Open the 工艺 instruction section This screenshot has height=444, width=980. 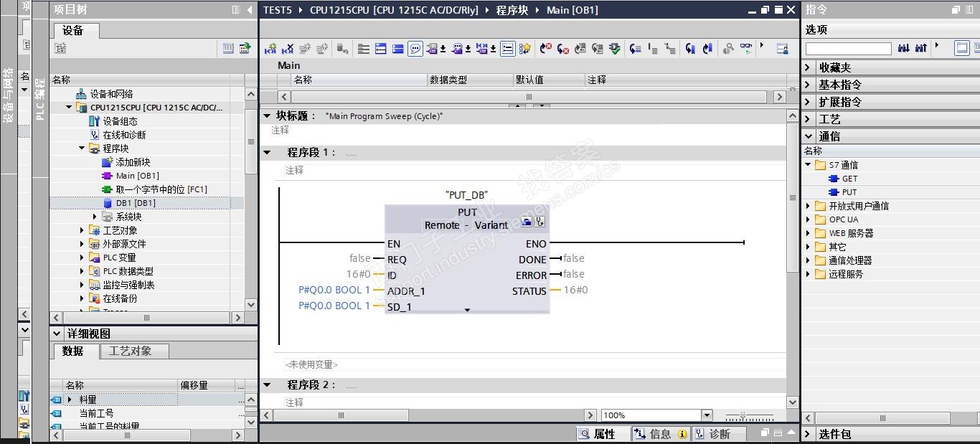coord(890,119)
